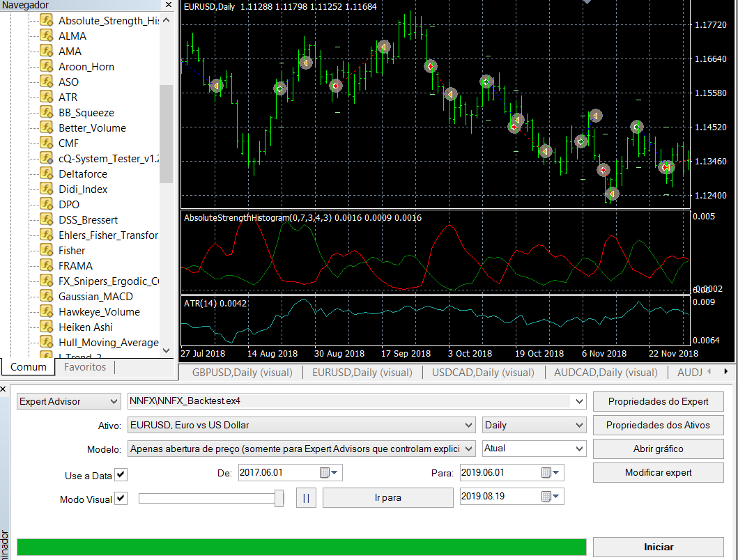Open the Daily timeframe dropdown
The image size is (738, 560).
tap(535, 425)
